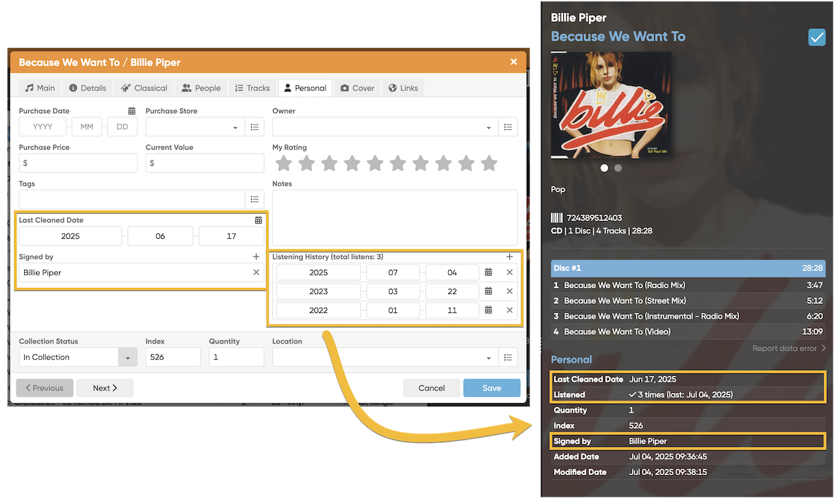Open the Last Cleaned Date calendar picker
Screen dimensions: 840x504
click(x=259, y=220)
